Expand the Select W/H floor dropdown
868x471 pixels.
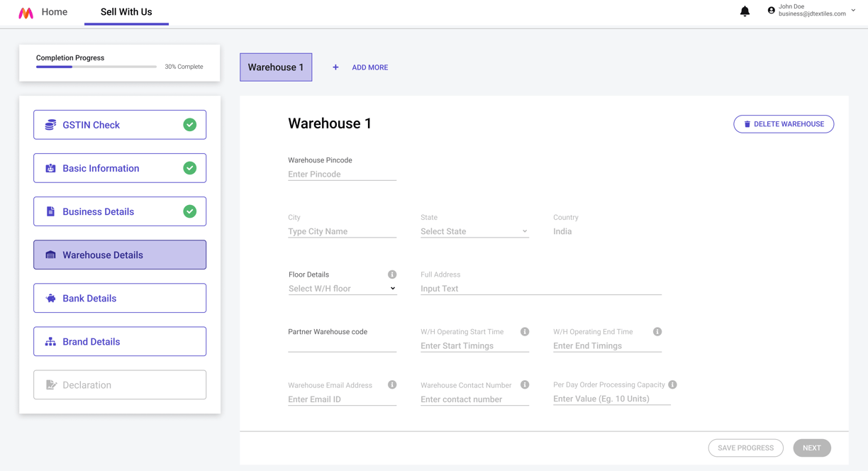tap(342, 289)
